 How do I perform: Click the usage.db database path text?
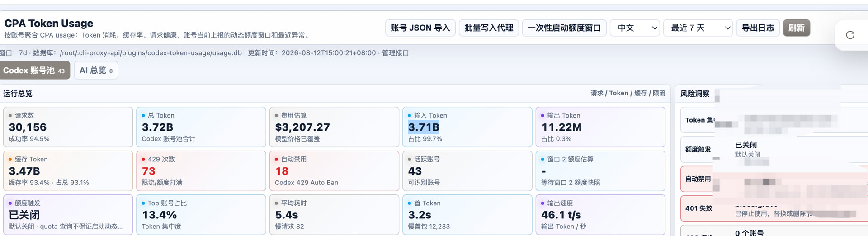151,53
